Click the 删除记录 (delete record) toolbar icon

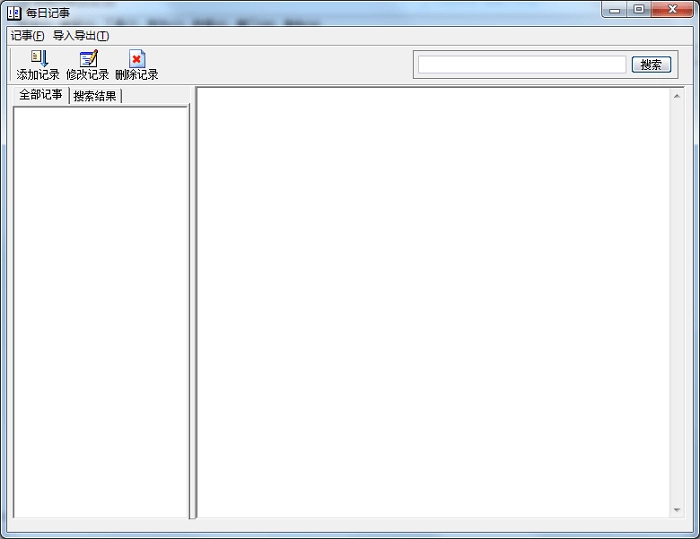136,60
